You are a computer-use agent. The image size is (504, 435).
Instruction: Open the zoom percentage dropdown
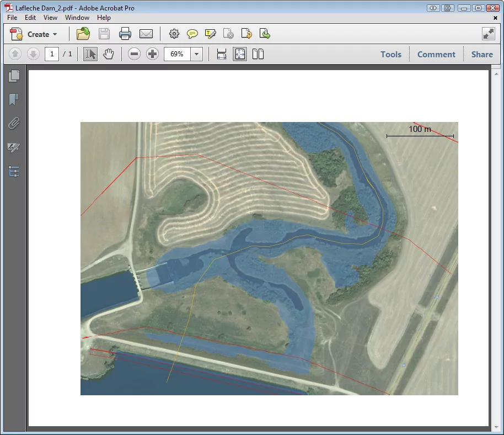[196, 54]
